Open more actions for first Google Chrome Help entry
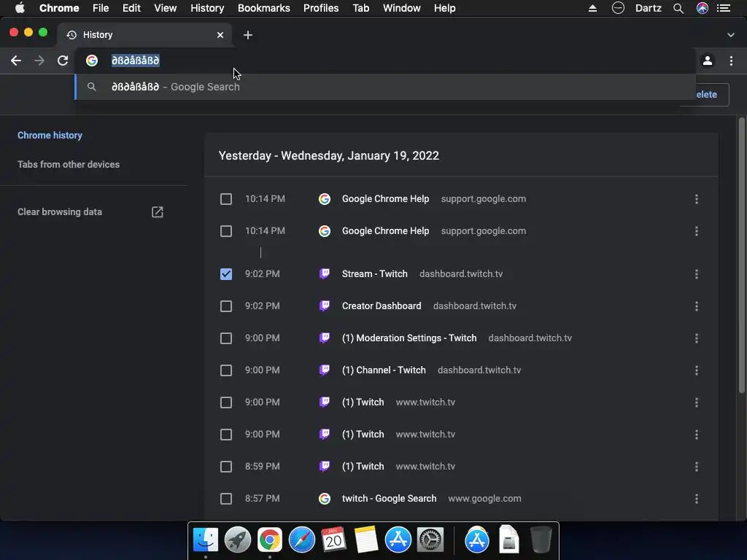 coord(697,199)
